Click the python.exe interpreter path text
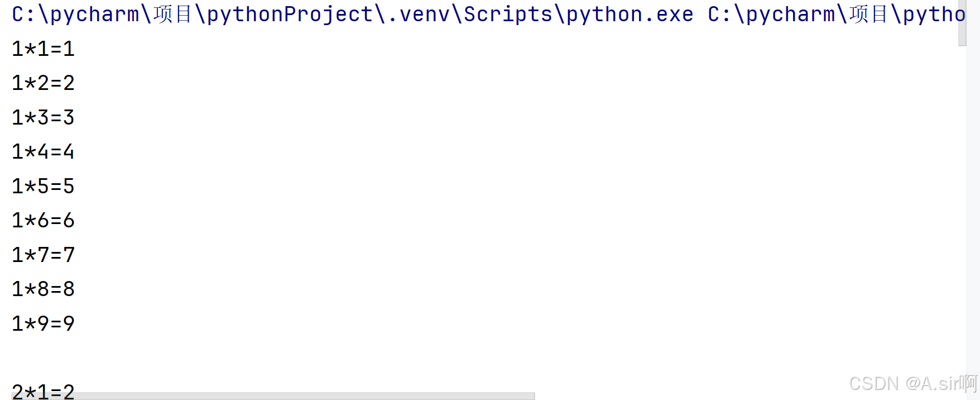Viewport: 980px width, 400px height. tap(630, 15)
